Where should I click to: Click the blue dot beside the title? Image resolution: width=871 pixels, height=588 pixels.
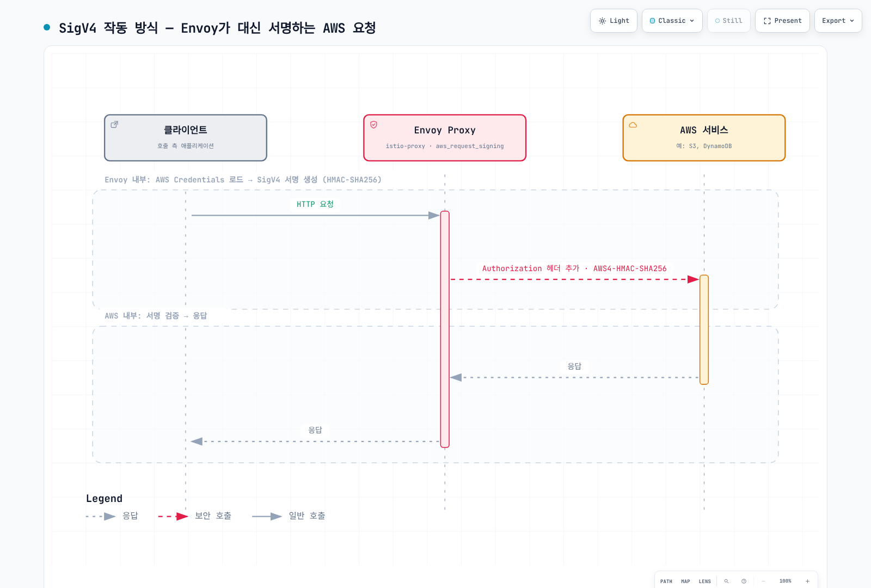tap(47, 27)
